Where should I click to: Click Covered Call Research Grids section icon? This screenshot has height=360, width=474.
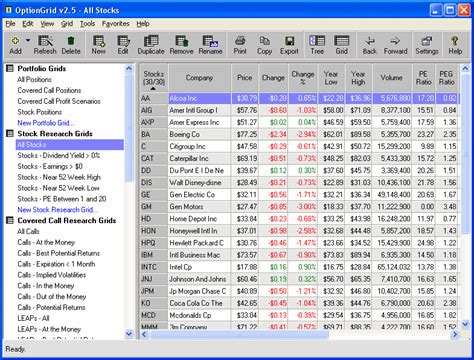pos(10,220)
